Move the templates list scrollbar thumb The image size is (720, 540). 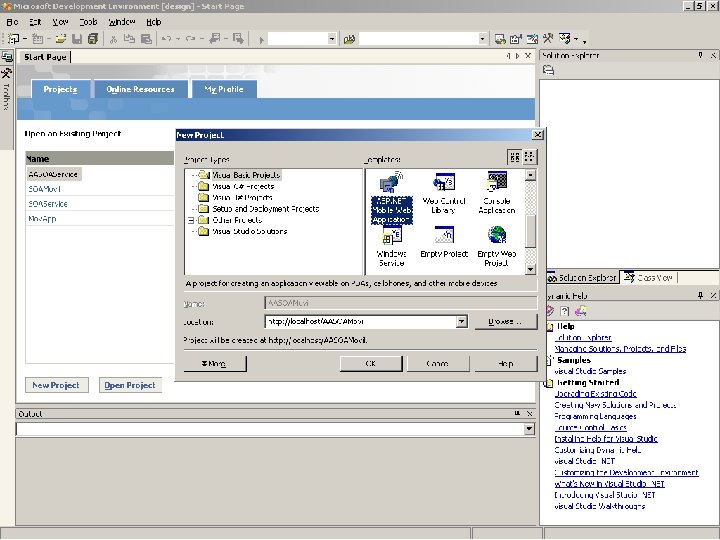pyautogui.click(x=530, y=231)
